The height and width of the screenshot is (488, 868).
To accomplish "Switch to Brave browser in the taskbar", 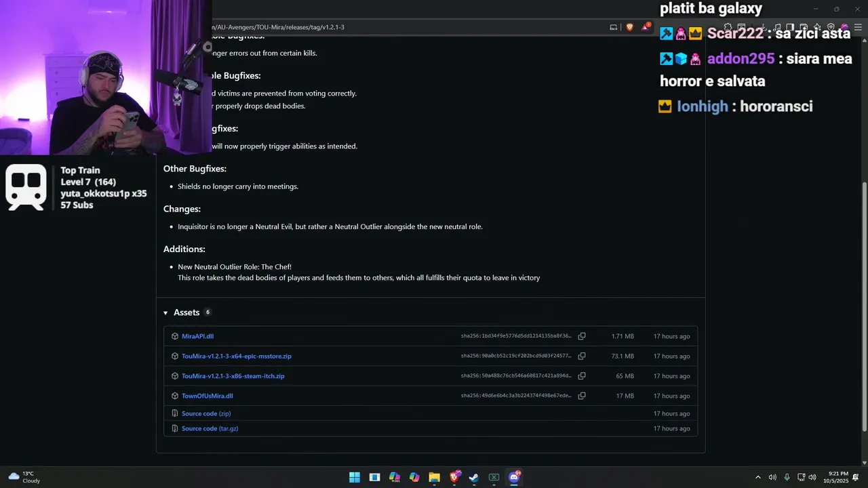I will click(454, 477).
